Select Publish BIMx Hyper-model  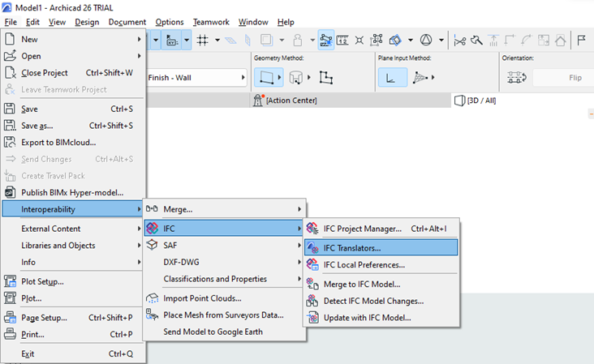(x=73, y=193)
